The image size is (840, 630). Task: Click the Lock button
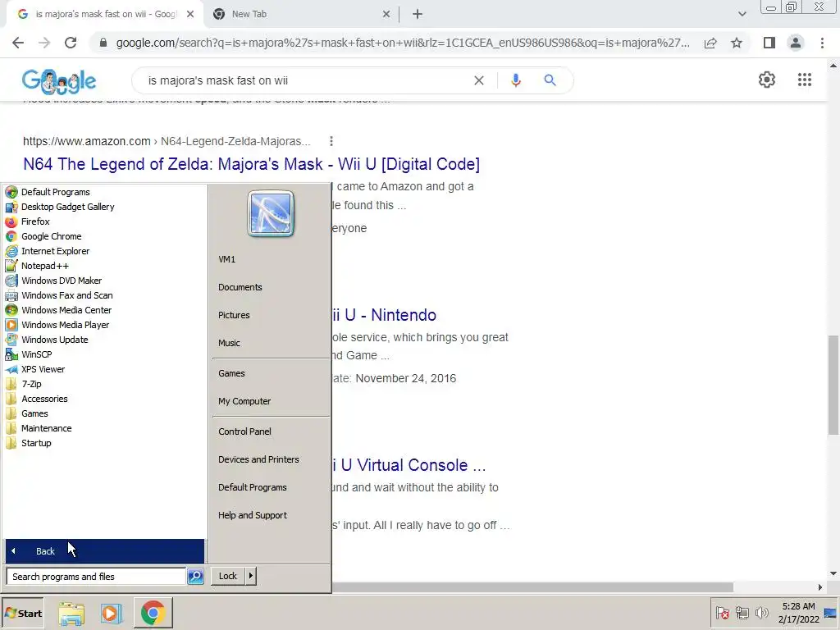(228, 576)
